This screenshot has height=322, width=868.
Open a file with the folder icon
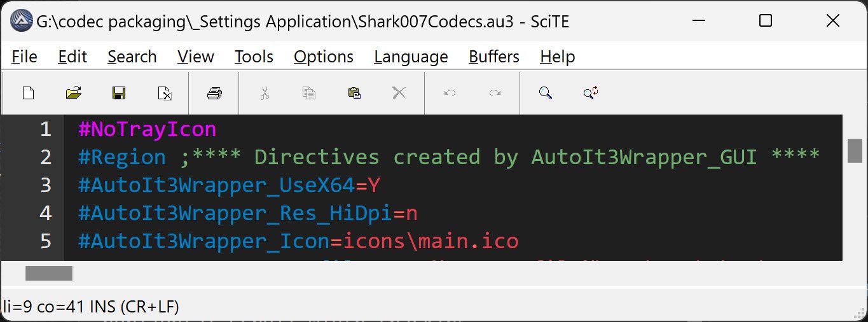74,94
